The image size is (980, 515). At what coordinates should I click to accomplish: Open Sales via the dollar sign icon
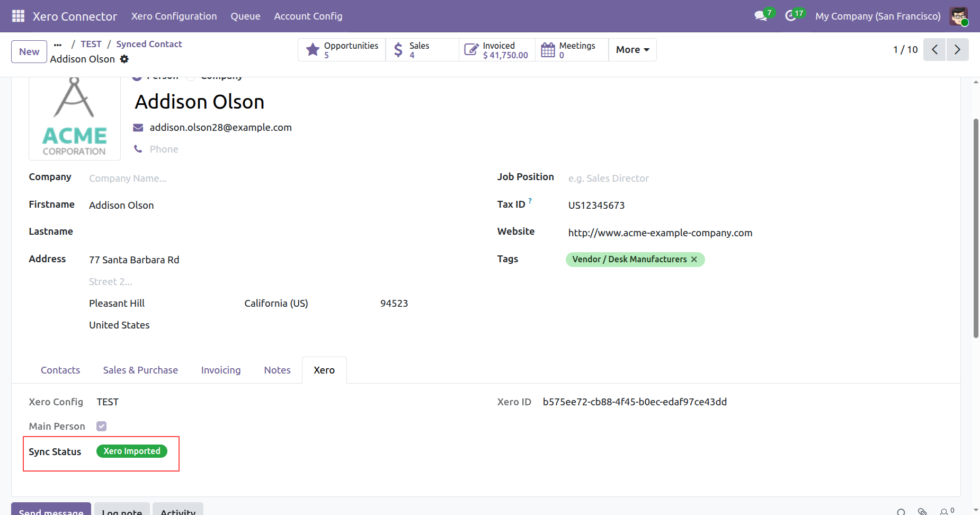coord(398,50)
